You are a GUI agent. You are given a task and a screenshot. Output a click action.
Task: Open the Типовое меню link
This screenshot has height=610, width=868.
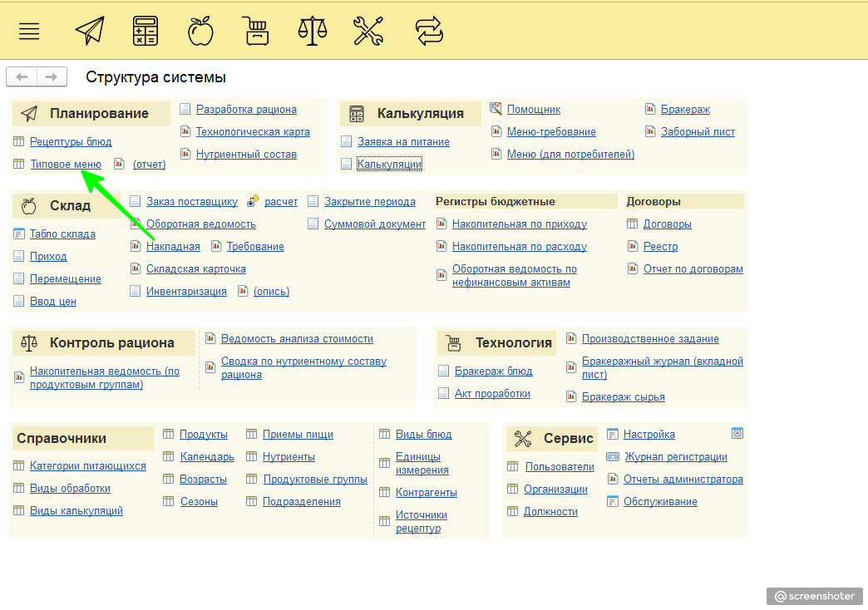click(x=66, y=165)
